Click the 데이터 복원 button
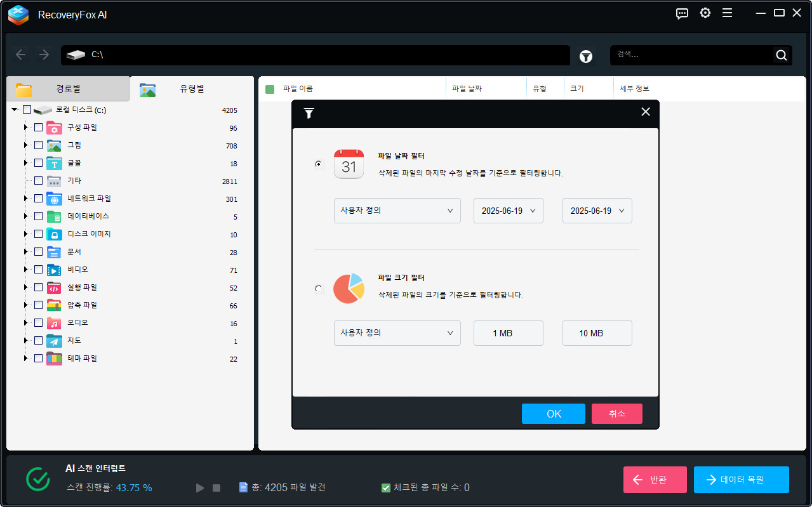This screenshot has height=507, width=812. pos(741,480)
